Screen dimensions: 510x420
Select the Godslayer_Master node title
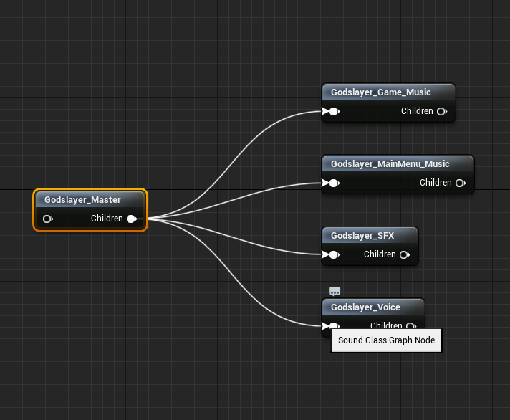(x=82, y=200)
